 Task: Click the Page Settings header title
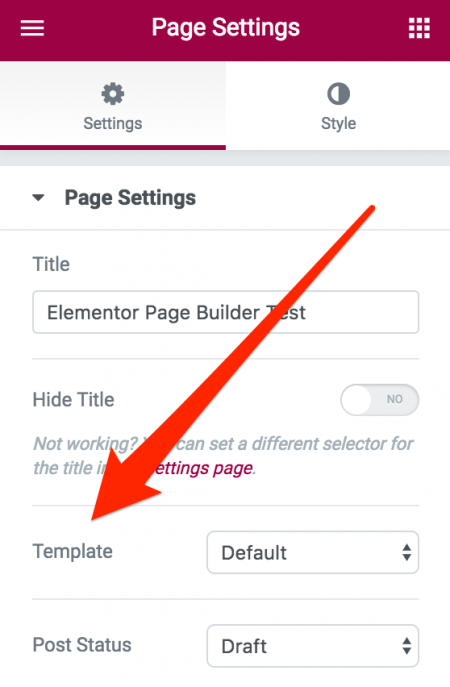tap(226, 28)
